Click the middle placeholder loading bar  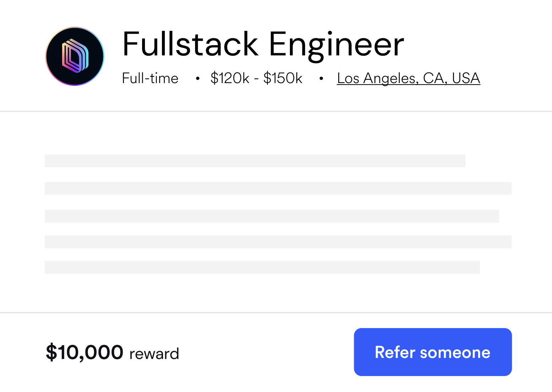click(x=272, y=216)
